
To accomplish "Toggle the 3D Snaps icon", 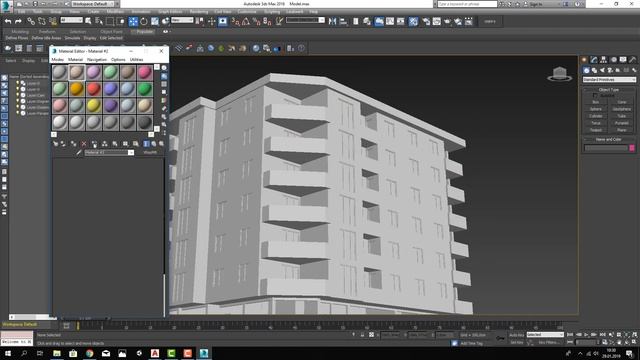I will point(236,21).
